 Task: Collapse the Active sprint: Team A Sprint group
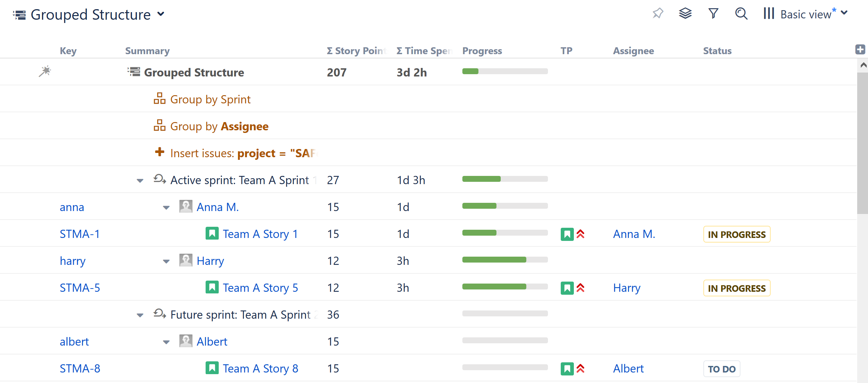click(140, 181)
